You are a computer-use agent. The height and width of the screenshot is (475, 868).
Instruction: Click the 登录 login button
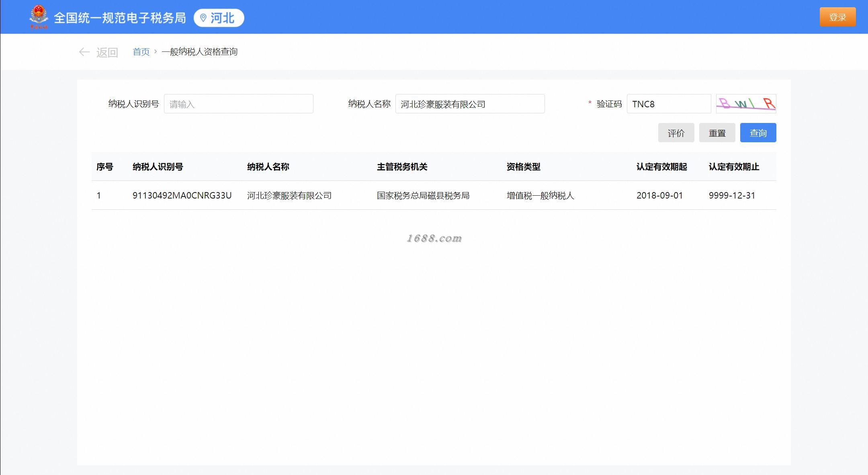click(837, 17)
